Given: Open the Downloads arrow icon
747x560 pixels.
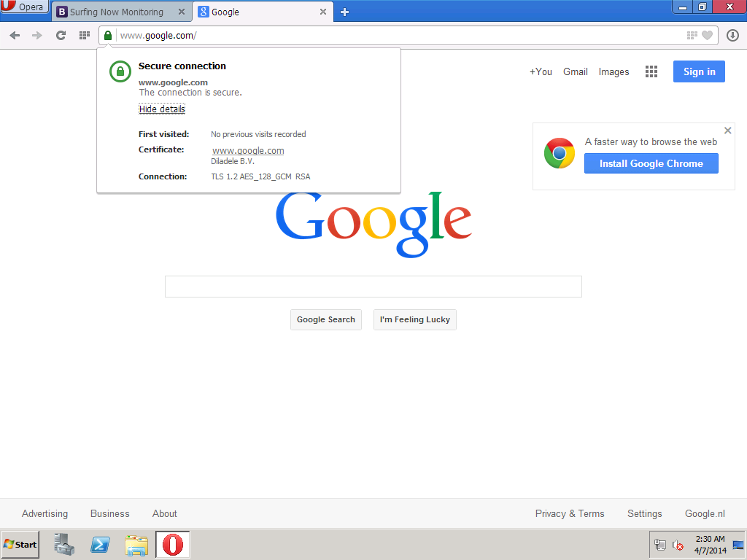Looking at the screenshot, I should click(x=732, y=35).
